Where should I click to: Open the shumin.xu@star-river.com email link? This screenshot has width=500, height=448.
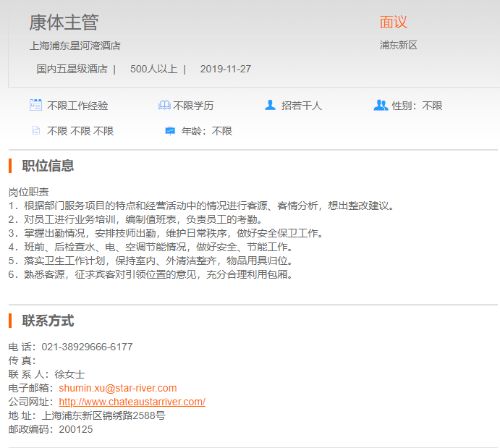pos(118,388)
